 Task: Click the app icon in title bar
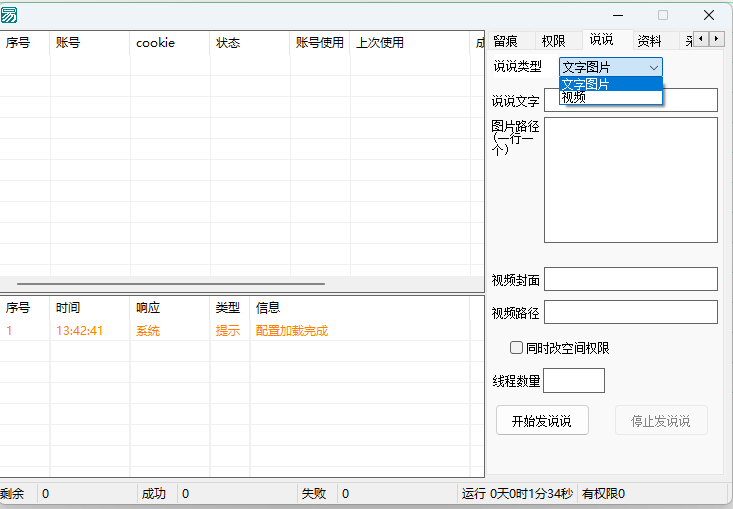tap(9, 15)
